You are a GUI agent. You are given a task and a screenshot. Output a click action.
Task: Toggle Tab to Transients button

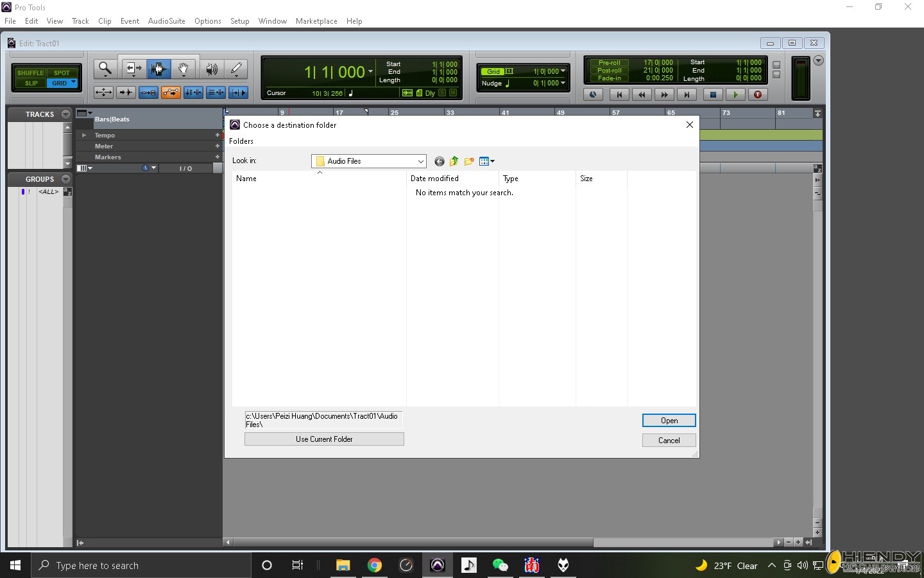pyautogui.click(x=126, y=92)
